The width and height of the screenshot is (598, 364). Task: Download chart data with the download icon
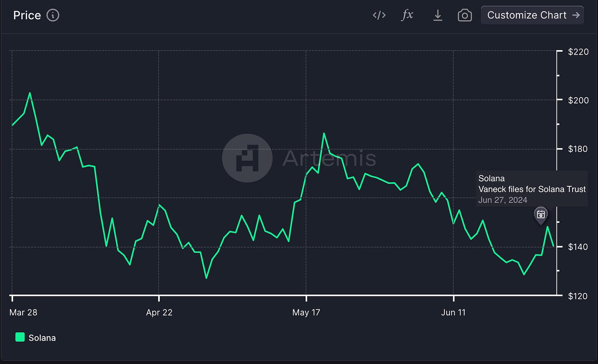438,15
